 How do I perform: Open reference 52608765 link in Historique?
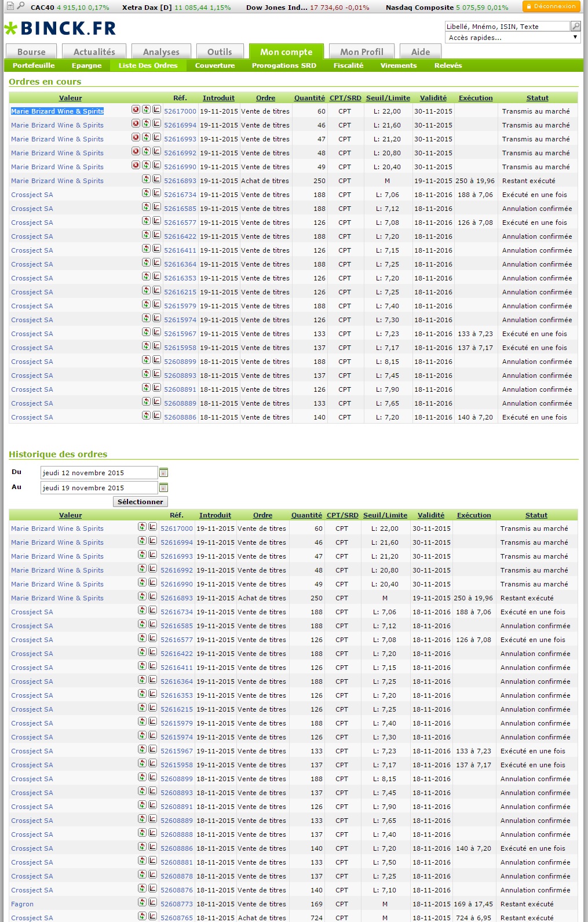[177, 918]
